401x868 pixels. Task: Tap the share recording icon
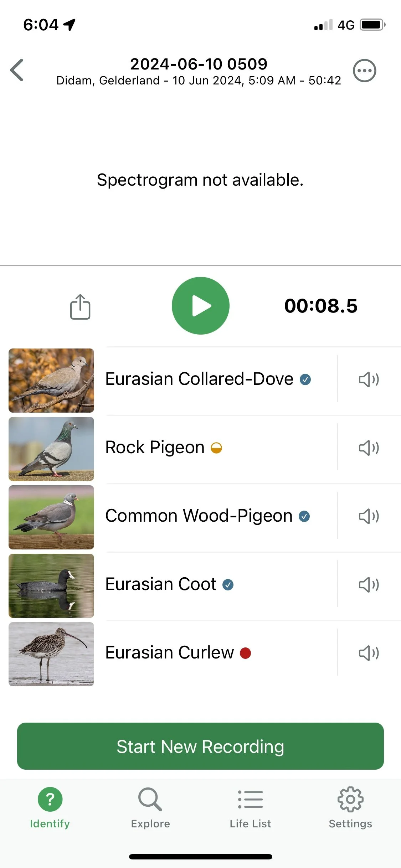[x=80, y=306]
